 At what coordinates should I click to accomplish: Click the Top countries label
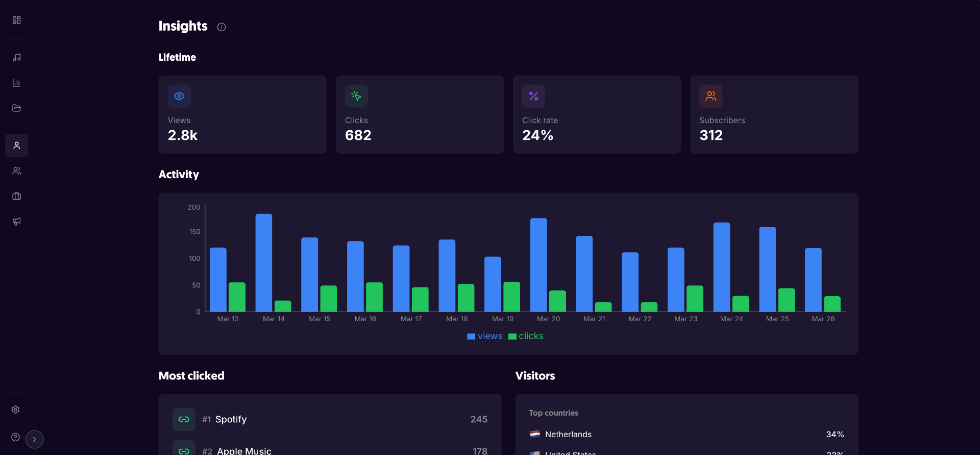554,413
